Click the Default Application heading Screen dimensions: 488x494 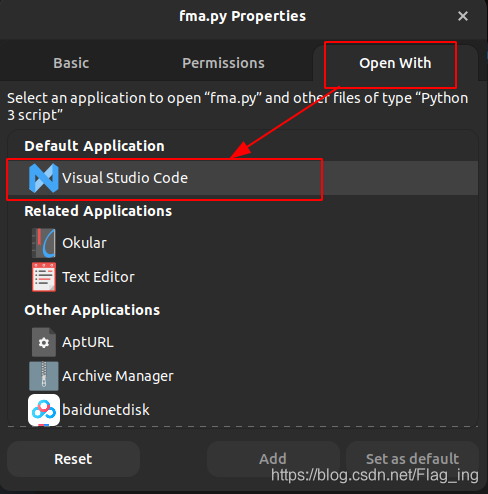pos(94,146)
